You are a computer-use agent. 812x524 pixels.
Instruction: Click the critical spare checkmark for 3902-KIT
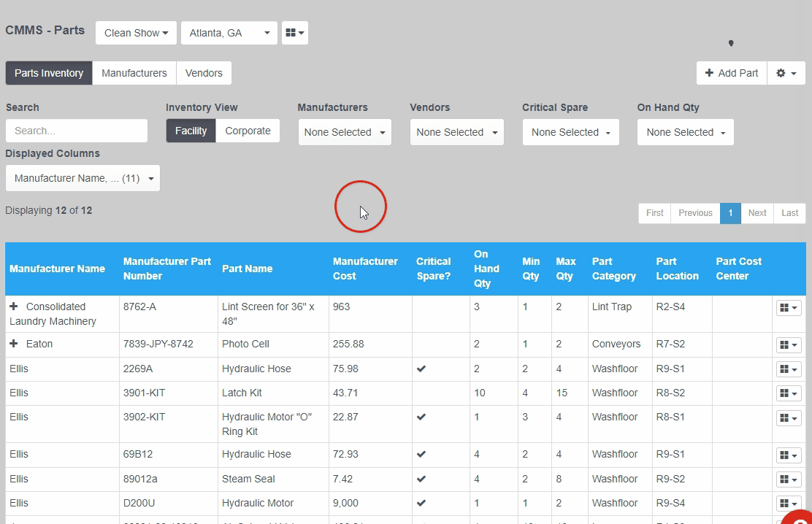[x=421, y=417]
